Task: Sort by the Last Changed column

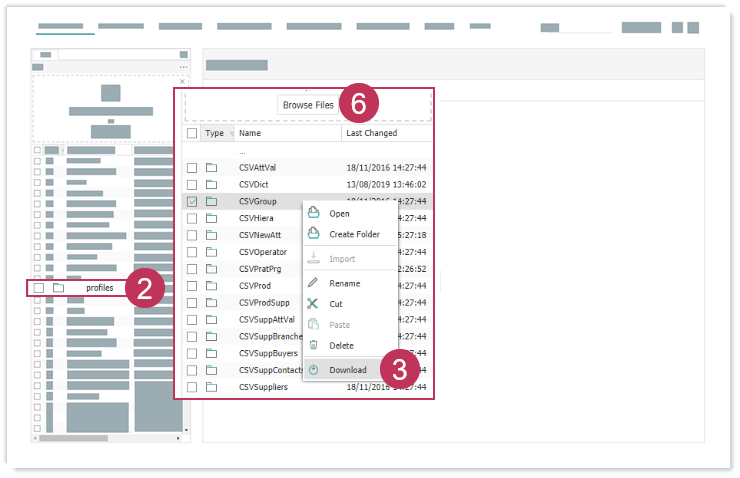Action: [x=371, y=133]
